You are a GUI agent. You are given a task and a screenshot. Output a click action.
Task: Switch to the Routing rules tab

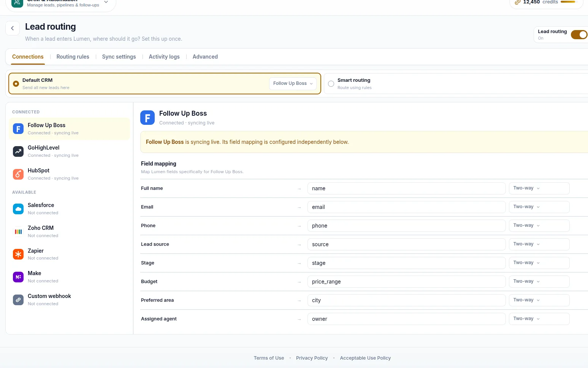point(73,57)
